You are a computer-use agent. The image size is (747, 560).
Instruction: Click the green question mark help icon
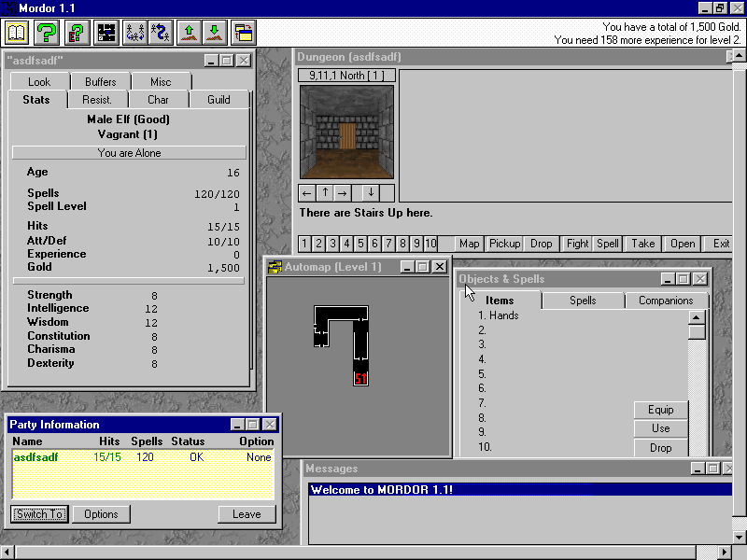(47, 33)
